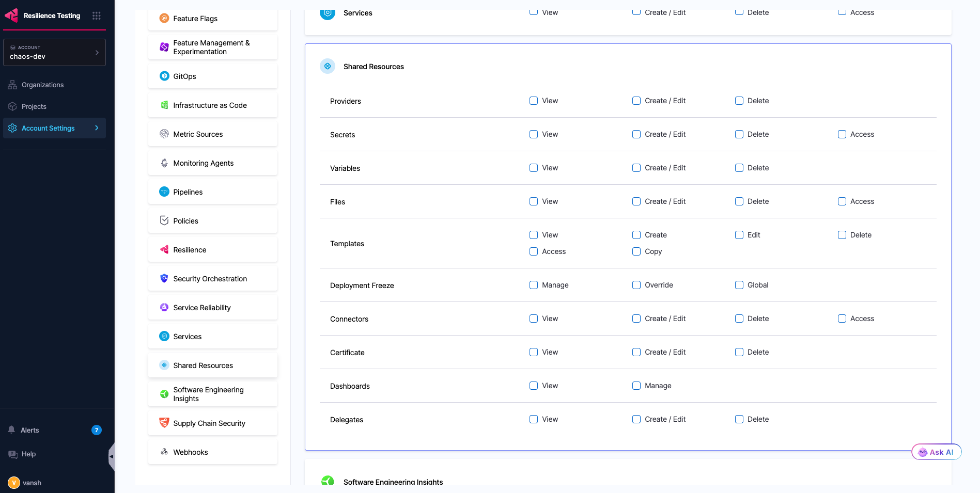
Task: Click the Organizations icon in sidebar
Action: pyautogui.click(x=12, y=85)
